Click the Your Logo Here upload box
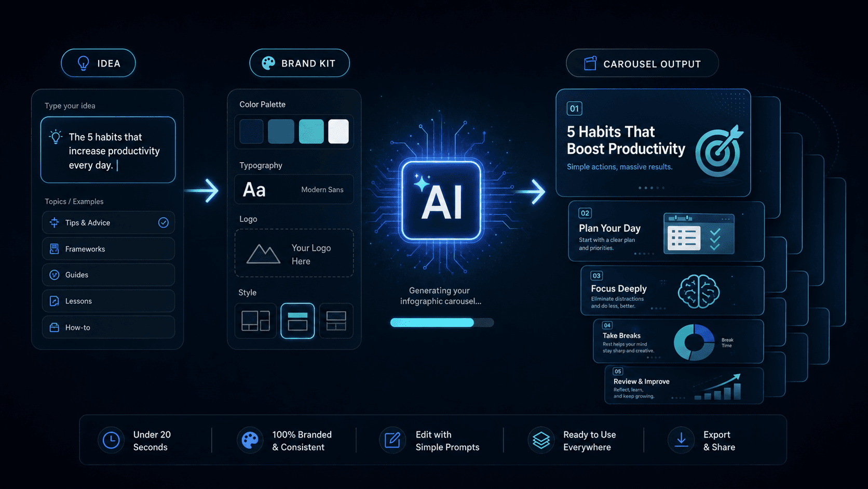The image size is (868, 489). point(294,253)
